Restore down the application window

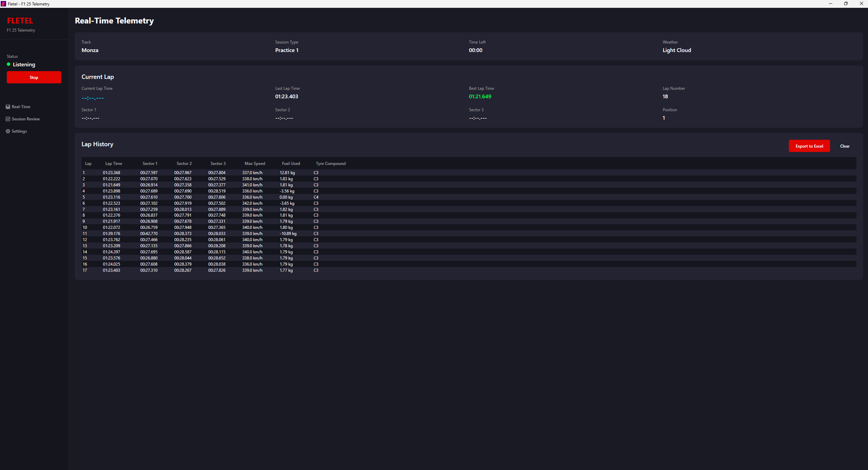tap(846, 4)
